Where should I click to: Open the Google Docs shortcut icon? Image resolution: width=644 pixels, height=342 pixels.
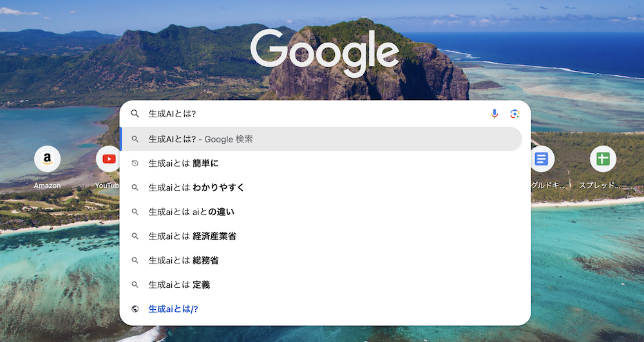click(542, 159)
